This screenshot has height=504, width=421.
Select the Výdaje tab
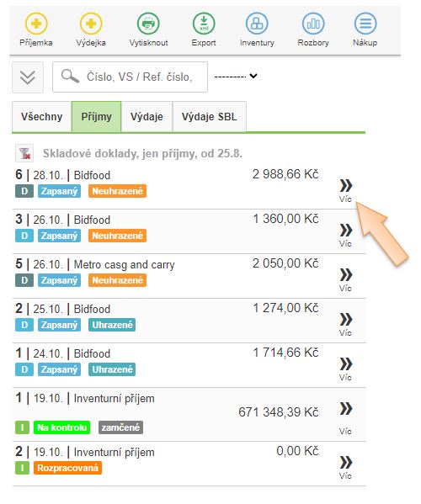(x=147, y=117)
